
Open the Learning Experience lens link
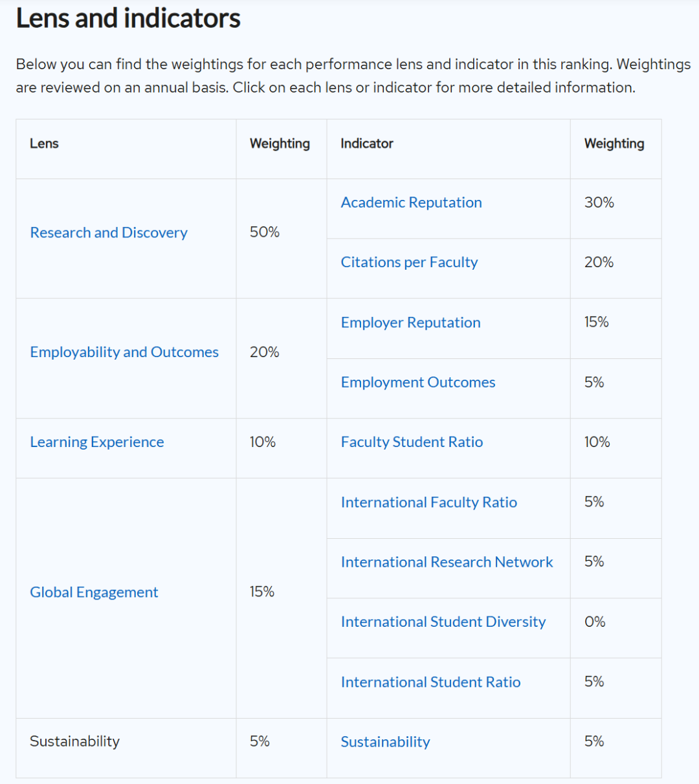(97, 442)
